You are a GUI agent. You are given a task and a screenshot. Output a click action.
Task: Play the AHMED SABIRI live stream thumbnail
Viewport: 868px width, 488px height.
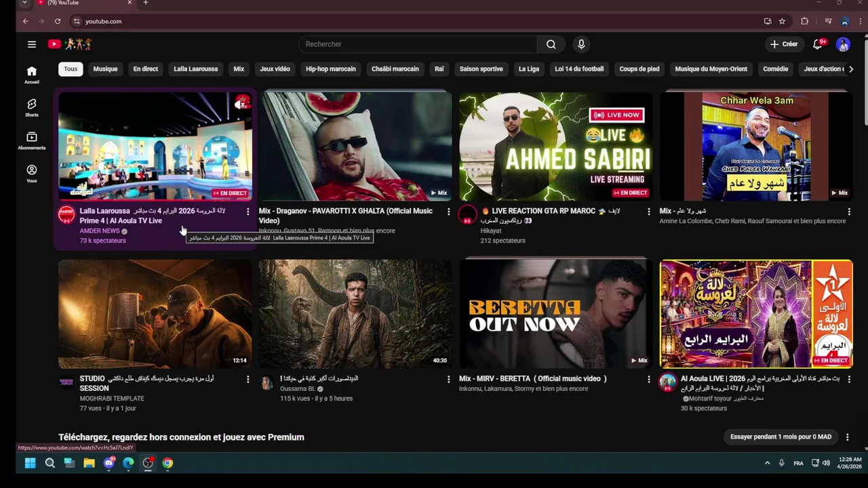coord(555,146)
